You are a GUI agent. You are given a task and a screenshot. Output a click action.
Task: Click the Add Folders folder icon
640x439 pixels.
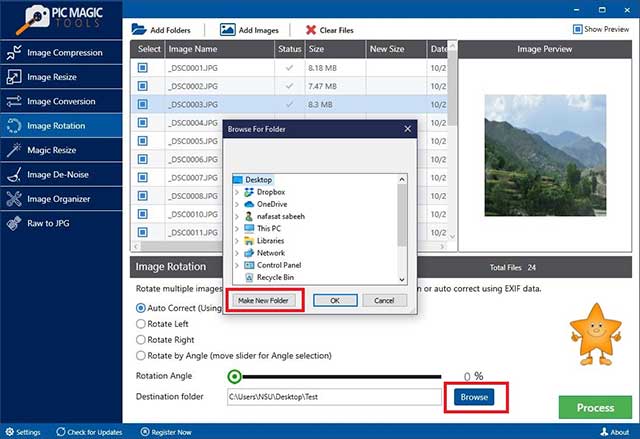[x=139, y=29]
